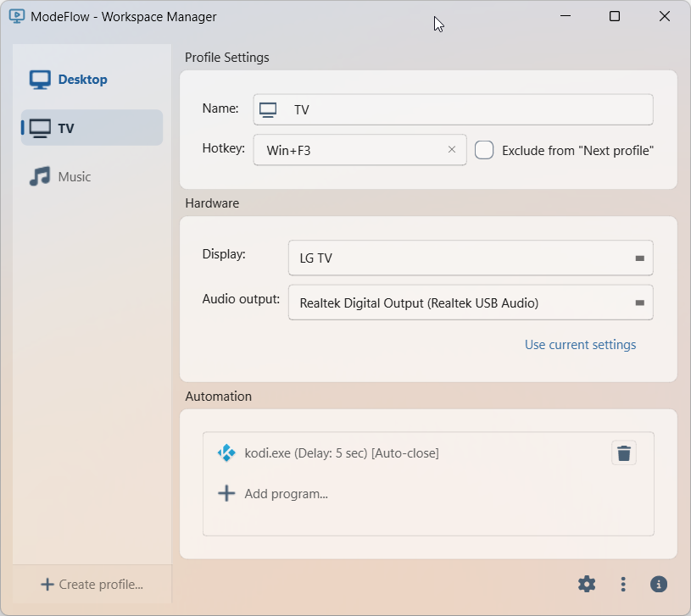Click Add program... button
This screenshot has height=616, width=691.
273,494
